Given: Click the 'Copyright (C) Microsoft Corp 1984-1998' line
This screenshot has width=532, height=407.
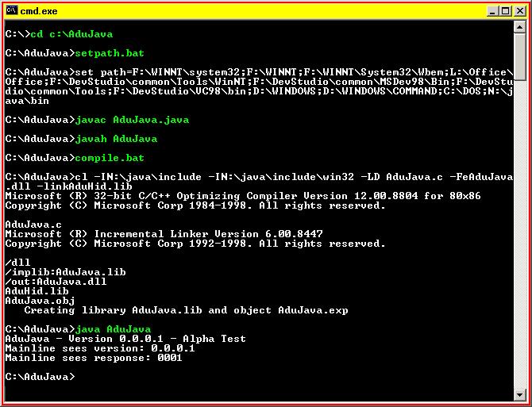Looking at the screenshot, I should coord(195,205).
